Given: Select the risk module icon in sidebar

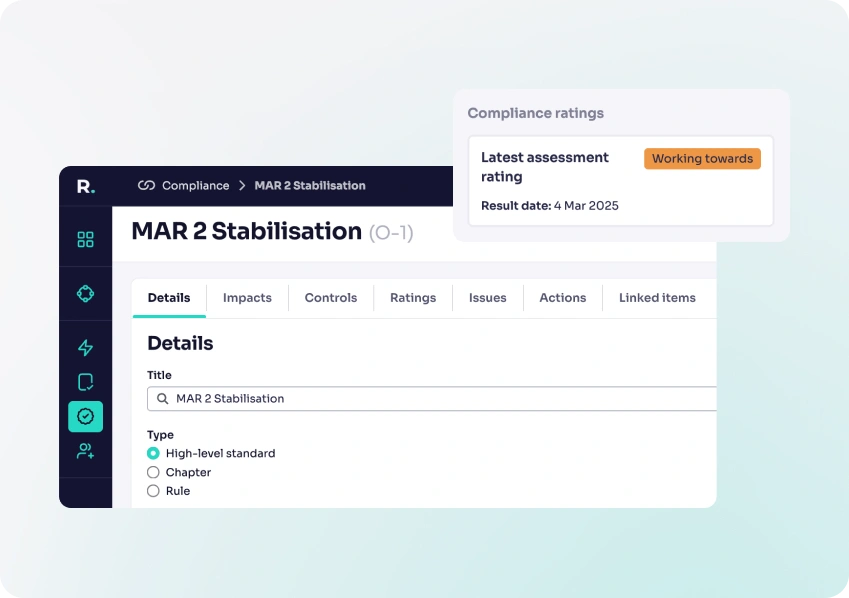Looking at the screenshot, I should (x=85, y=293).
